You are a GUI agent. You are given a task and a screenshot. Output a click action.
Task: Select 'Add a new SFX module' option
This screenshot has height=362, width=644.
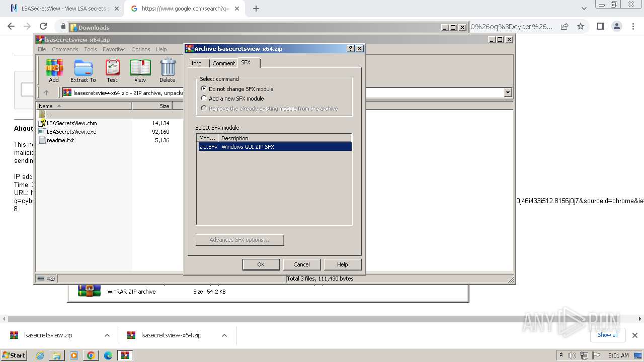pos(232,99)
